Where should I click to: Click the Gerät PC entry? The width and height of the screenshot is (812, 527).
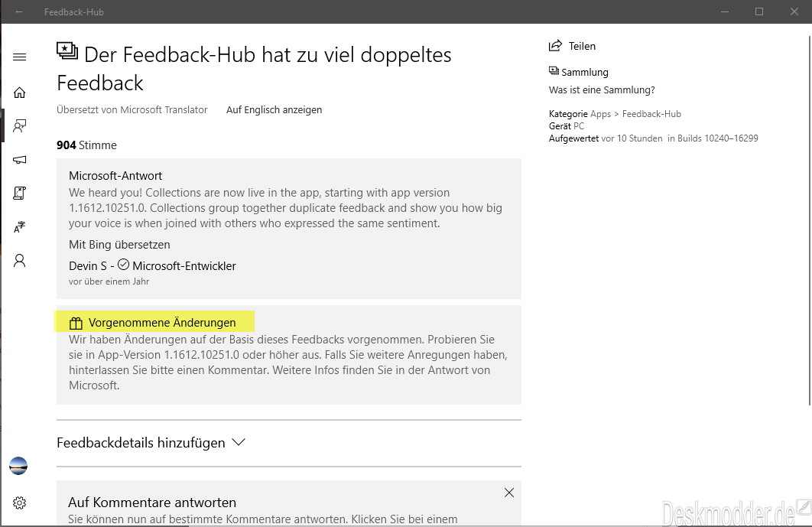click(567, 126)
